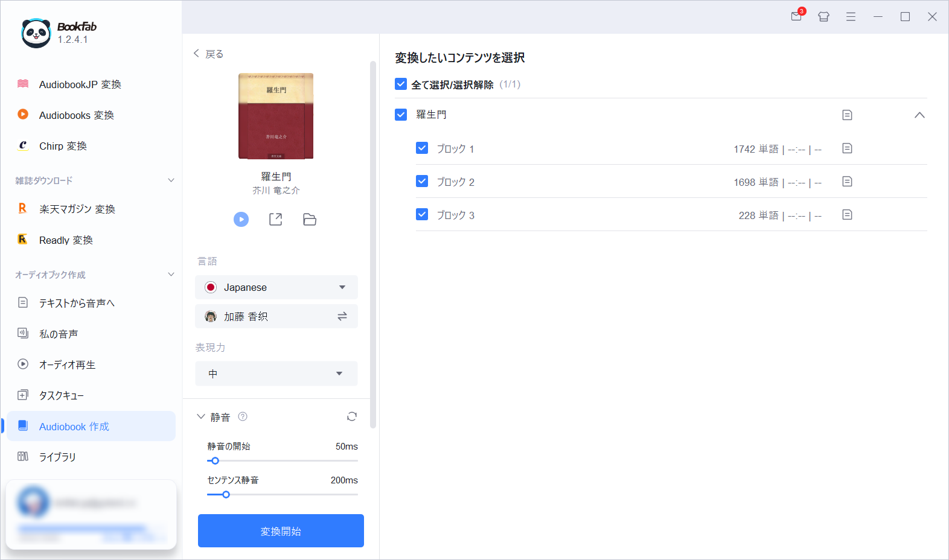The image size is (949, 560).
Task: Click the タスクキュー queue icon
Action: pos(23,395)
